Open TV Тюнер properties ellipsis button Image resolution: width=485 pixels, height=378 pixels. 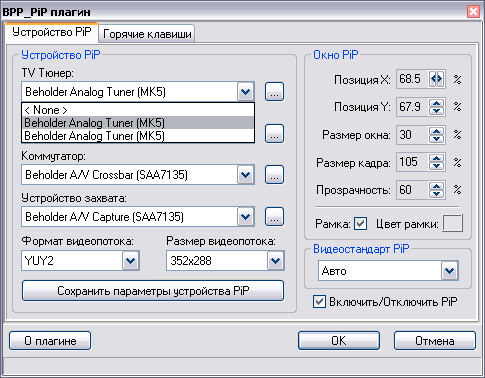(x=274, y=92)
